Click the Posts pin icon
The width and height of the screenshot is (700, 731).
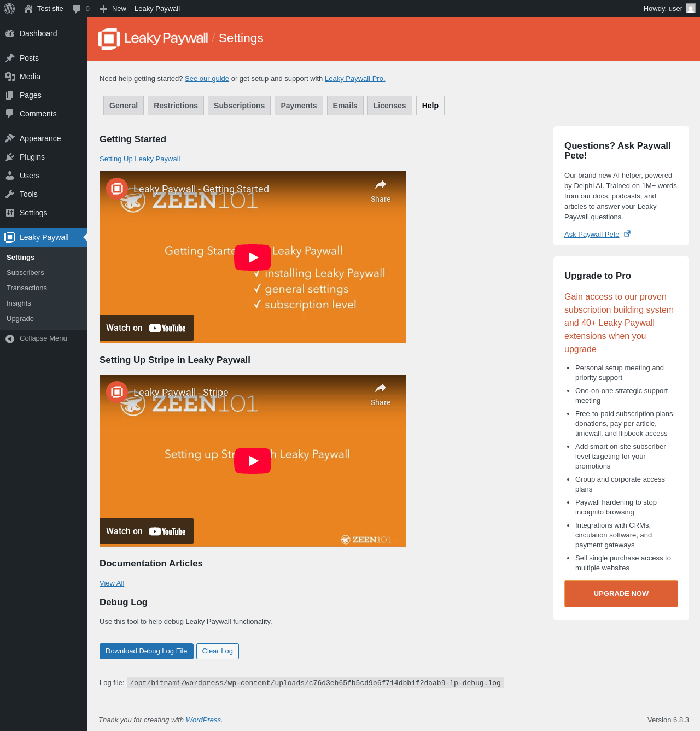pyautogui.click(x=10, y=58)
